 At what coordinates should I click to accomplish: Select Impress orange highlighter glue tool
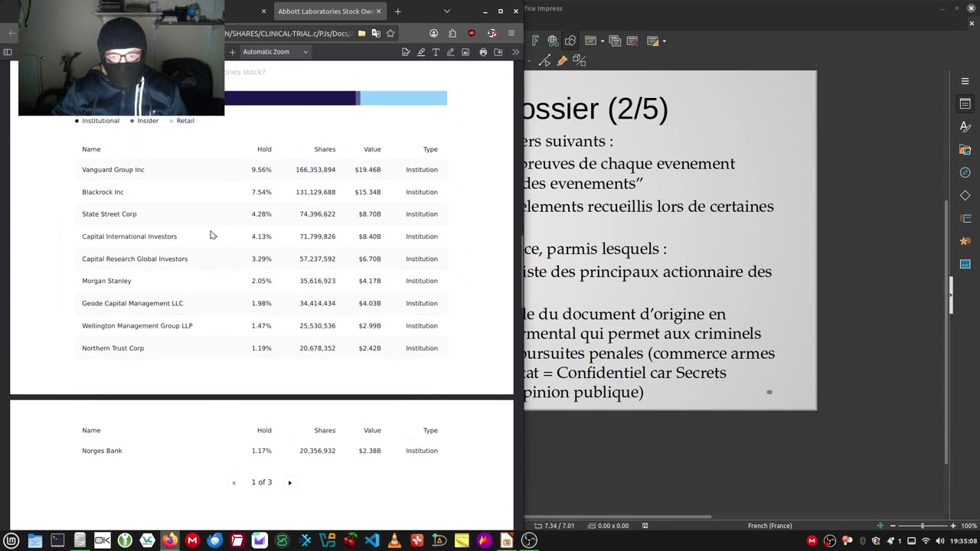pos(562,60)
